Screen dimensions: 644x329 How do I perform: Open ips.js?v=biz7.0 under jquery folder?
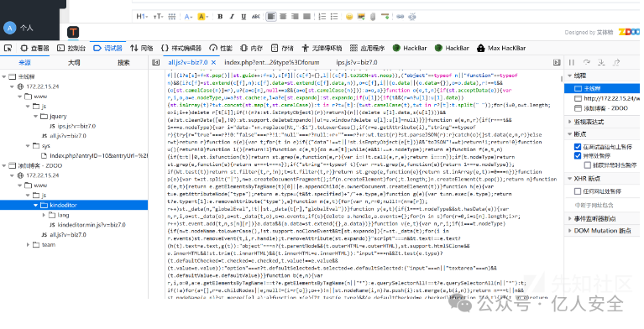73,126
